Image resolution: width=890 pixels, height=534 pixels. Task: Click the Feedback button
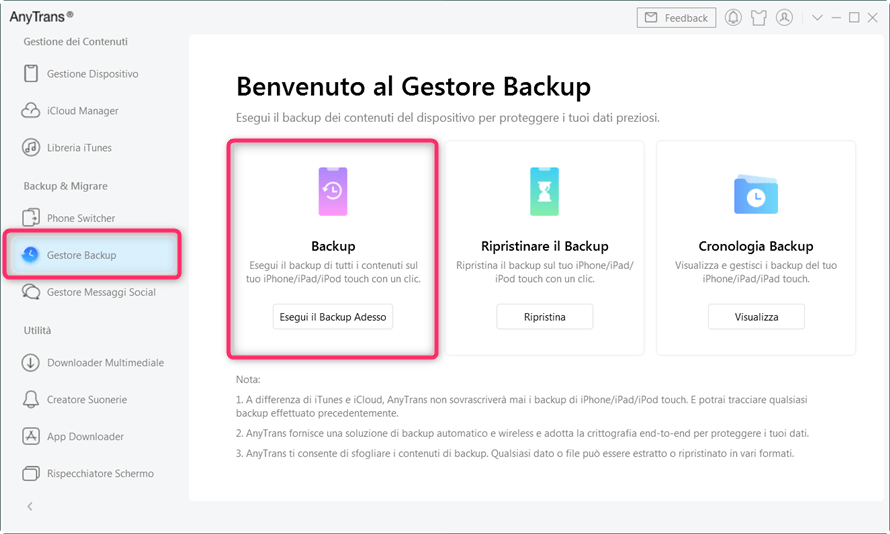pyautogui.click(x=677, y=18)
